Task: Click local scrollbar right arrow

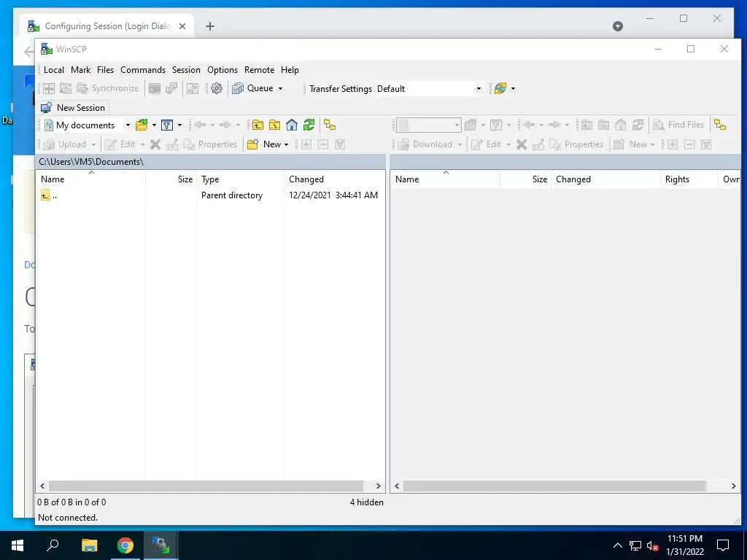Action: pos(379,486)
